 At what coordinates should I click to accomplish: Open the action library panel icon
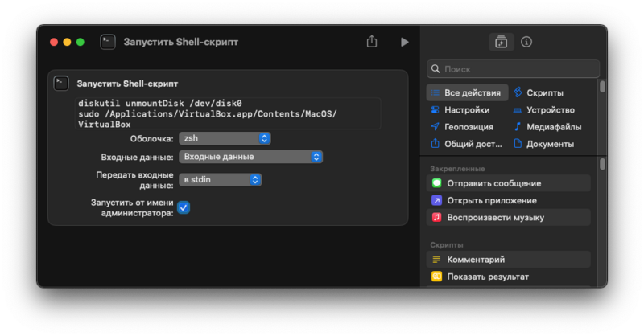501,42
